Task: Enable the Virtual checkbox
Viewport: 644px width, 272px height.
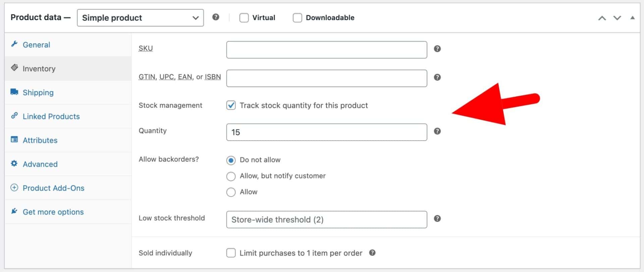Action: click(244, 18)
